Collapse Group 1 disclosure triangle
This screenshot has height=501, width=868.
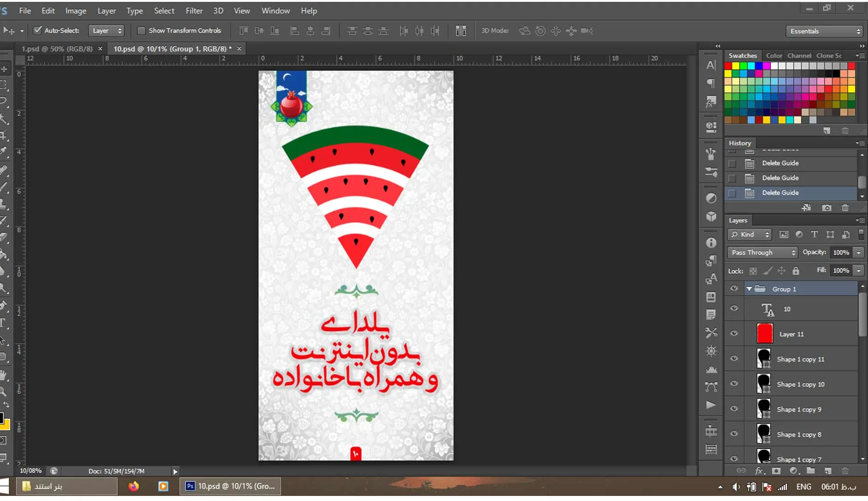click(749, 289)
